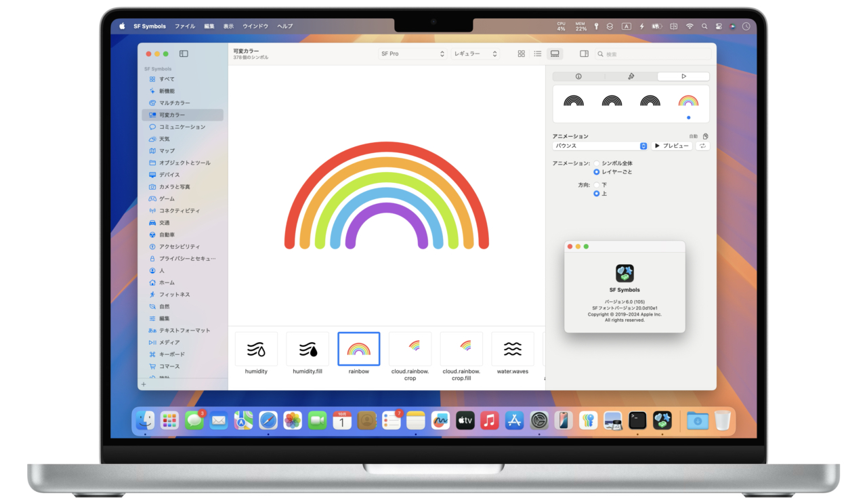The image size is (867, 504).
Task: Select the cloud.rainbow.crop.fill symbol thumbnail
Action: pos(461,349)
